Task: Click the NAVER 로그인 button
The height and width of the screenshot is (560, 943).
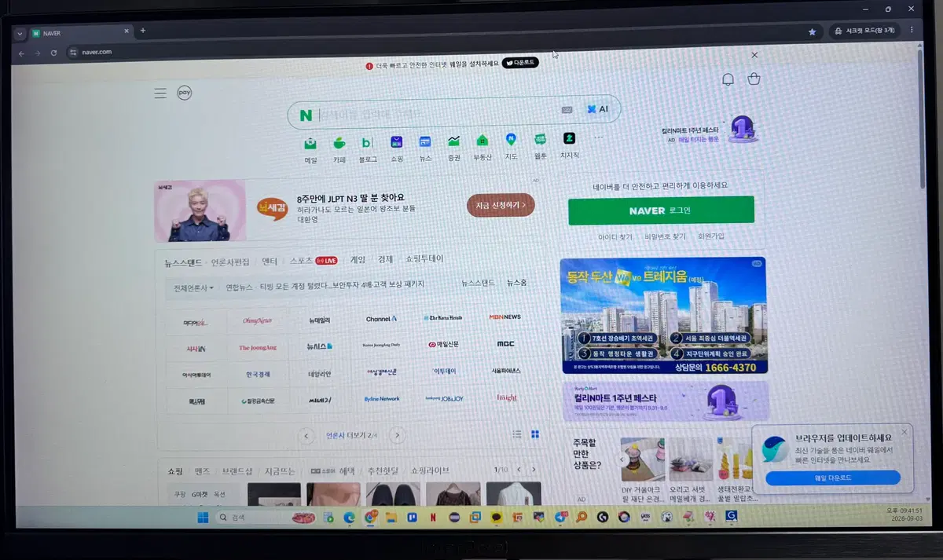Action: [x=661, y=210]
